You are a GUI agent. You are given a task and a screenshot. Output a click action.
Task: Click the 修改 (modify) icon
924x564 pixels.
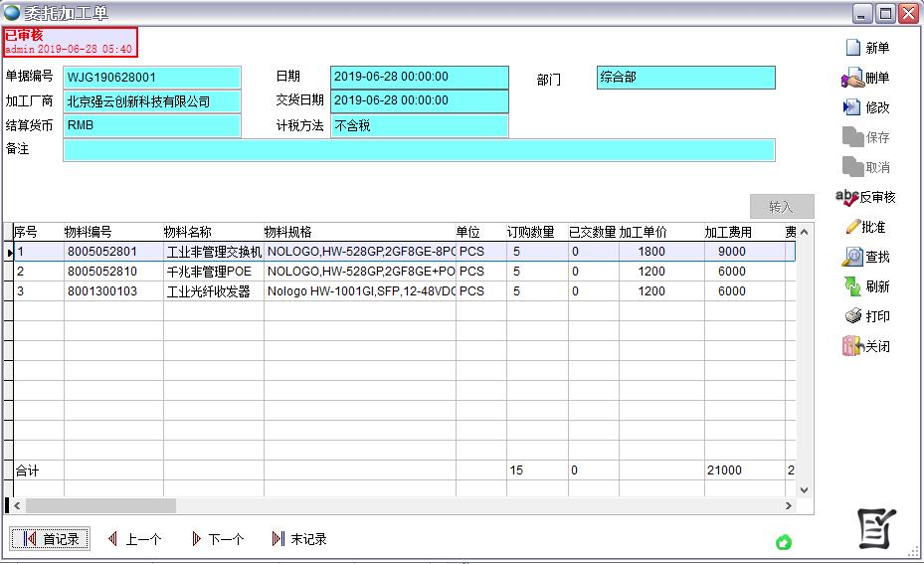coord(852,107)
